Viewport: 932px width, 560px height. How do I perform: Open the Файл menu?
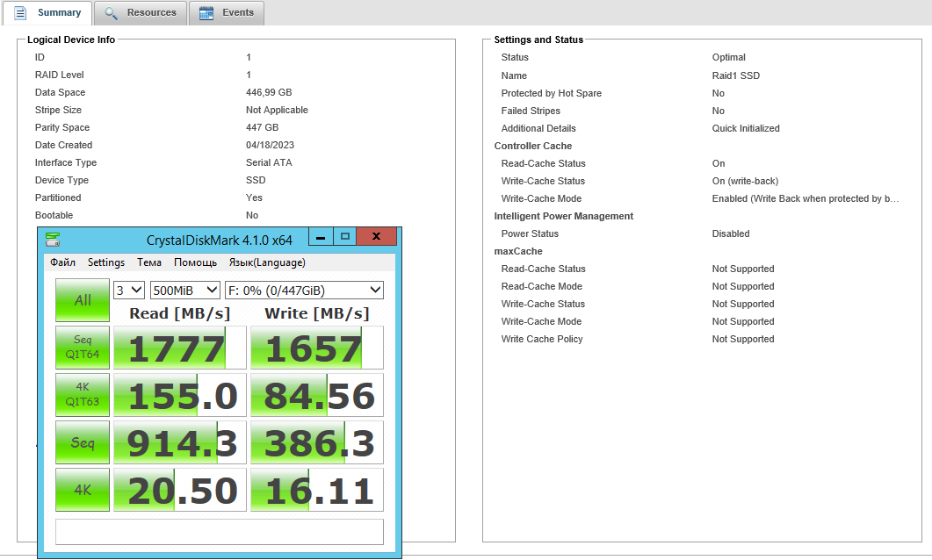point(62,262)
